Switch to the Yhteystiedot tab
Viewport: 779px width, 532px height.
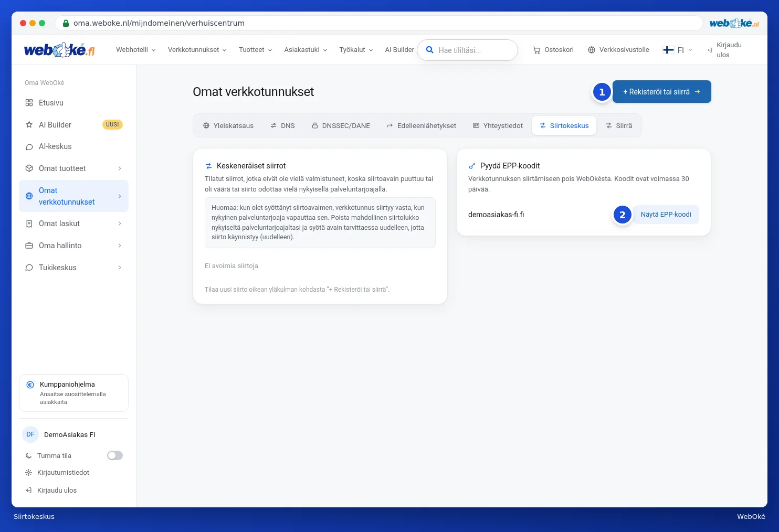[498, 126]
